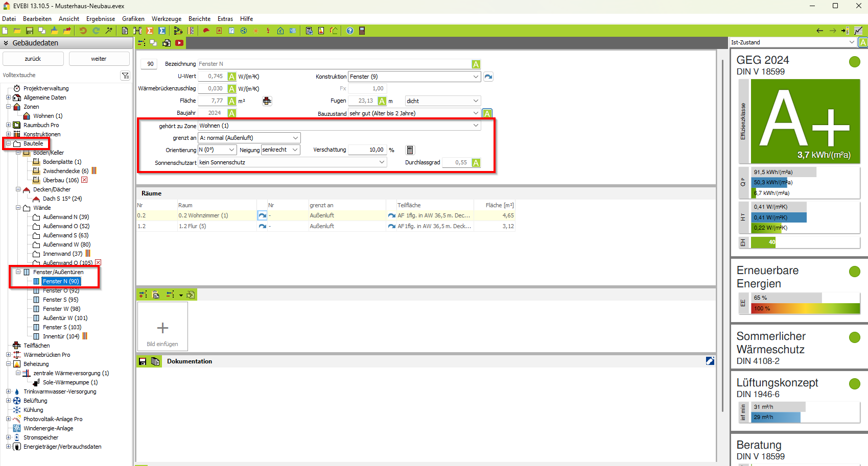Toggle the automatic 'A' for Baujahr

(231, 113)
